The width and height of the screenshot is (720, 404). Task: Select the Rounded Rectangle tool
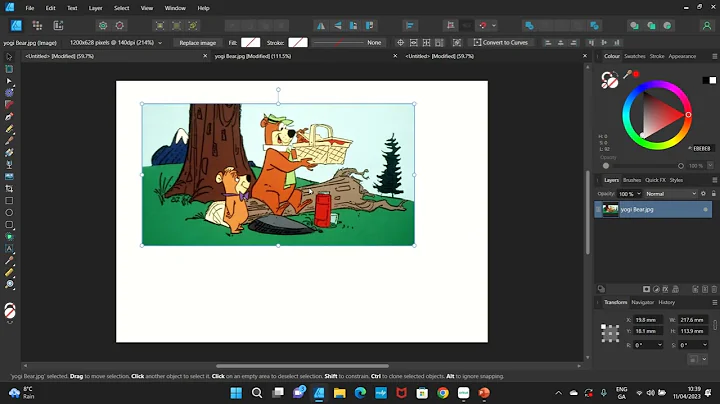tap(9, 224)
